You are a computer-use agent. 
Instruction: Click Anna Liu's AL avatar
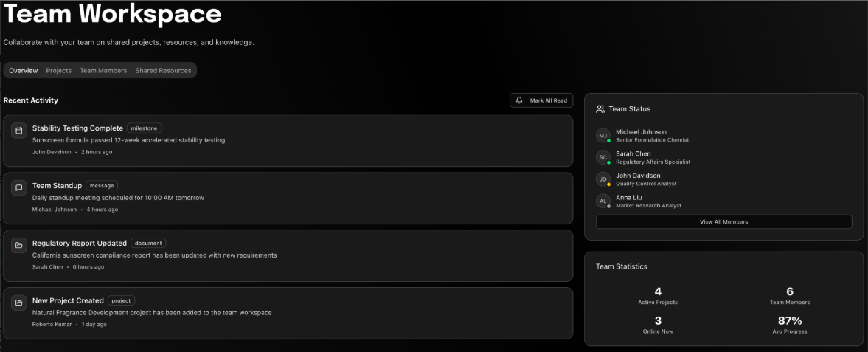(x=603, y=201)
